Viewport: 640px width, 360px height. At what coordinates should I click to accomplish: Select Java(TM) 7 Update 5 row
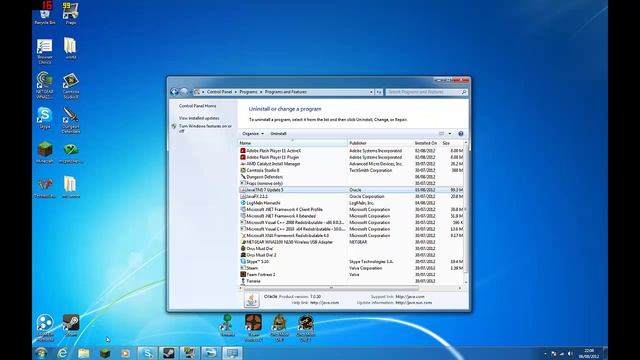[x=351, y=190]
